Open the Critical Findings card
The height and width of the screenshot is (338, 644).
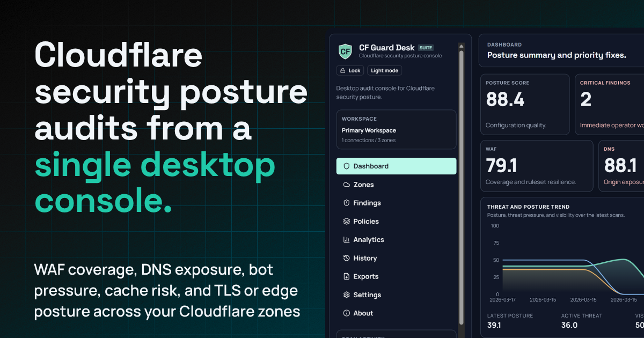[x=610, y=104]
